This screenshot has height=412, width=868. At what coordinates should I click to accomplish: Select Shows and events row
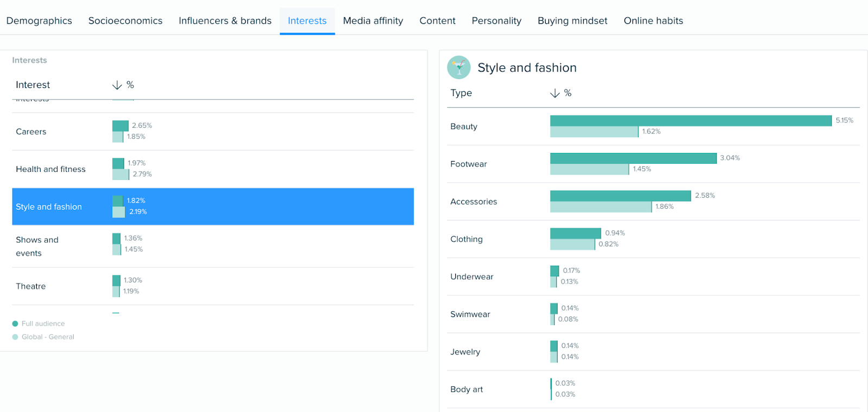(x=213, y=246)
